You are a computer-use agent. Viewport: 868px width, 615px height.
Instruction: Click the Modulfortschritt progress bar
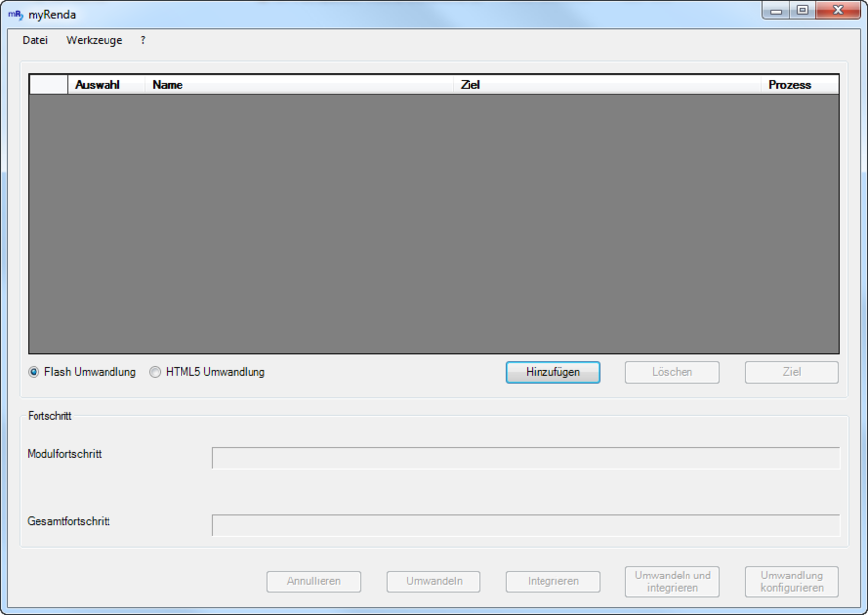pos(526,458)
